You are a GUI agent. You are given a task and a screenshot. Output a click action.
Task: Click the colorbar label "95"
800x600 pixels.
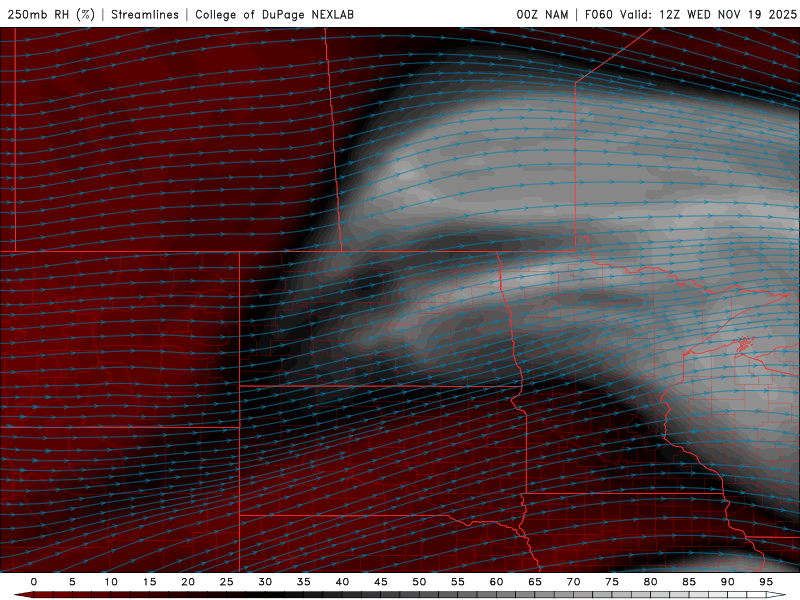(766, 582)
